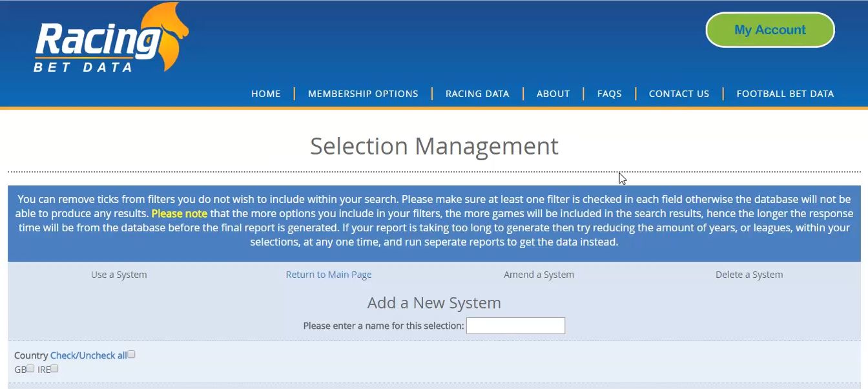This screenshot has height=389, width=868.
Task: Open the CONTACT US page
Action: point(679,94)
